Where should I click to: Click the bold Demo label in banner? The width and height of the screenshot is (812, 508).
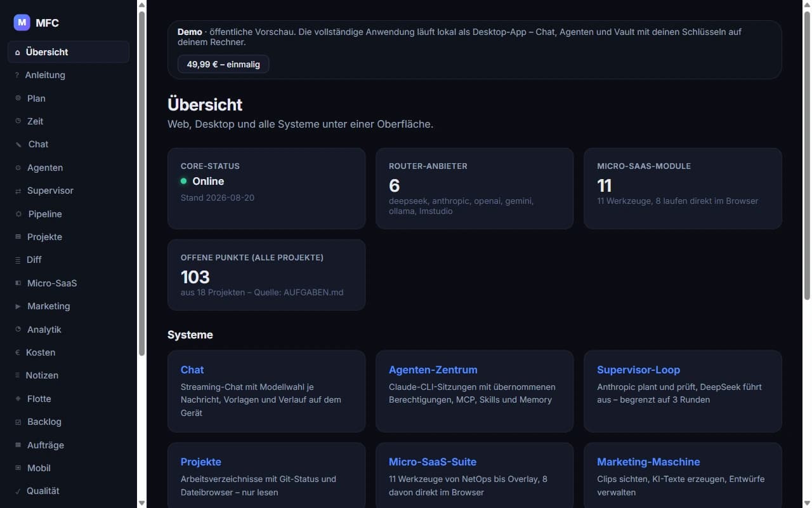[190, 32]
